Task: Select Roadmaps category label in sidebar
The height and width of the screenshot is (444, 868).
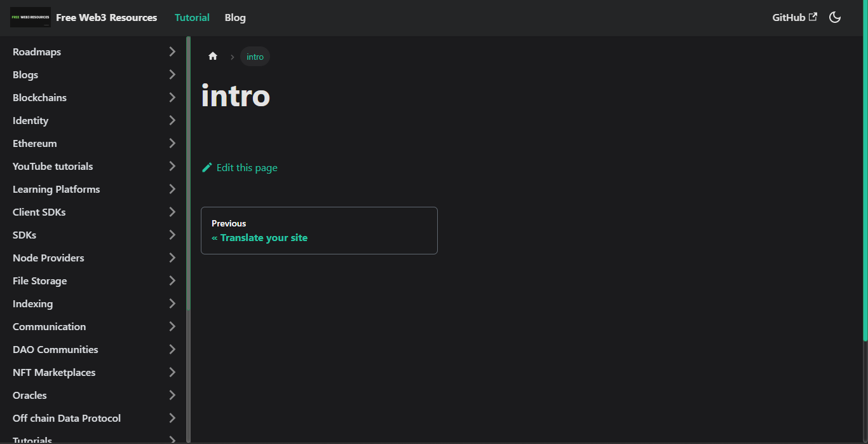Action: (37, 52)
